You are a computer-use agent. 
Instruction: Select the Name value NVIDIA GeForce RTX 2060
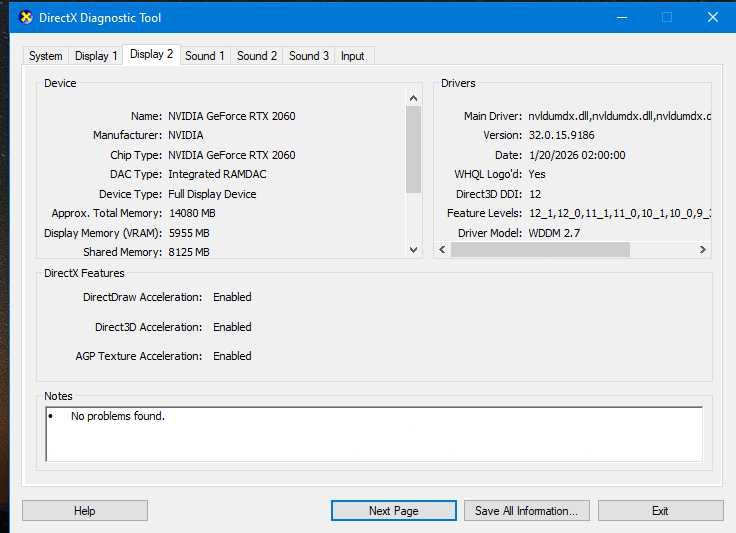(232, 116)
